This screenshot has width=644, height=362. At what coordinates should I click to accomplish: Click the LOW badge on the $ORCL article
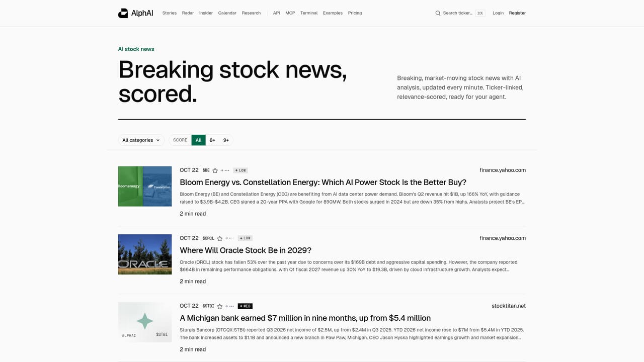[x=245, y=238]
